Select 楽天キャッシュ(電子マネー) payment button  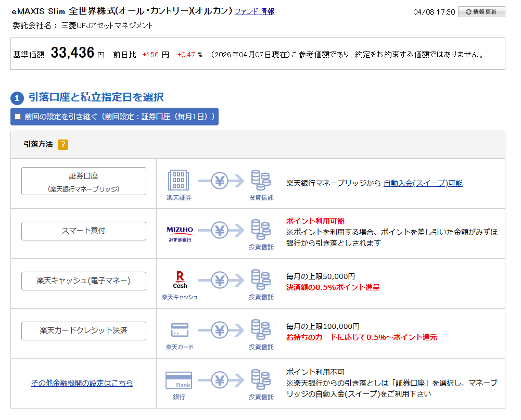tap(84, 281)
